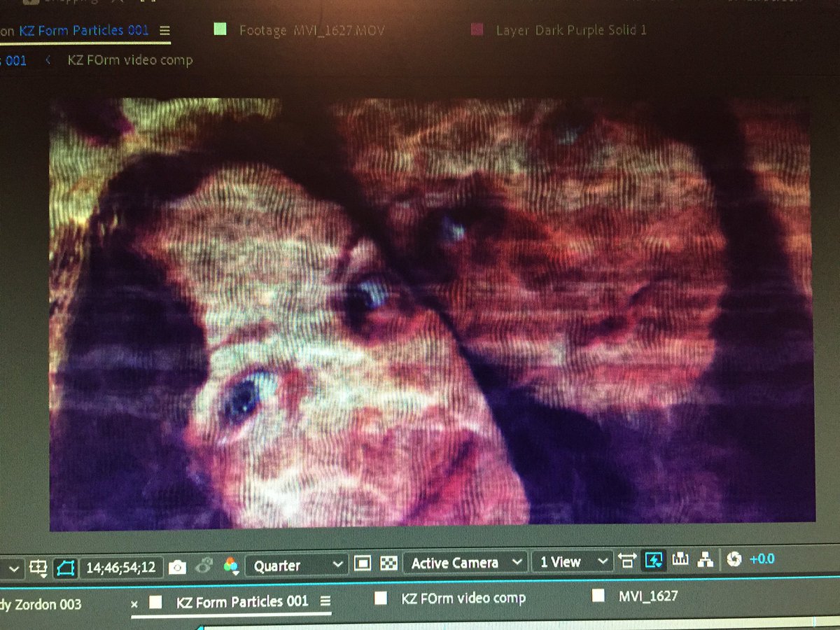Take a snapshot with the camera icon
This screenshot has width=840, height=630.
point(178,561)
